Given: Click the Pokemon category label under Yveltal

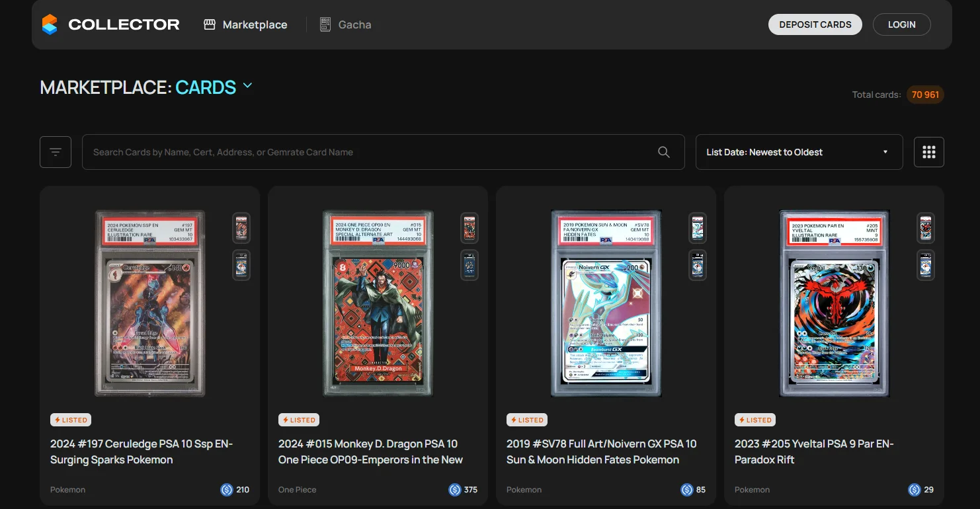Looking at the screenshot, I should [x=752, y=490].
